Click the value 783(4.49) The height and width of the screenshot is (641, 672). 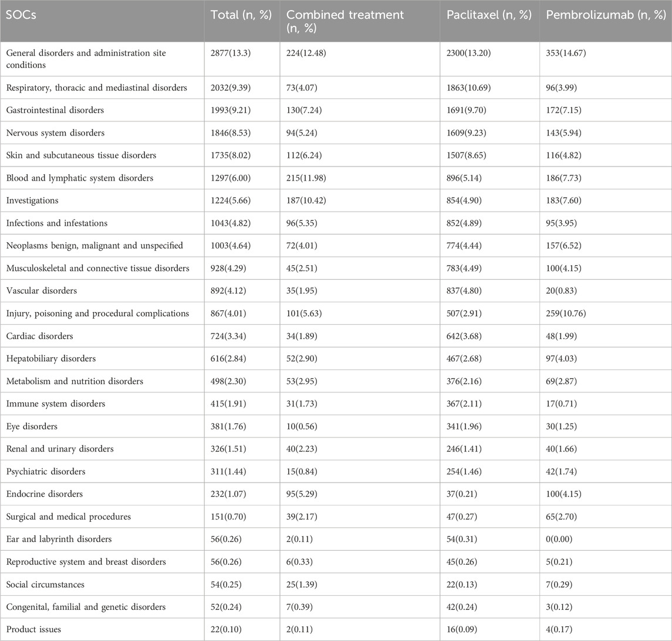coord(464,268)
